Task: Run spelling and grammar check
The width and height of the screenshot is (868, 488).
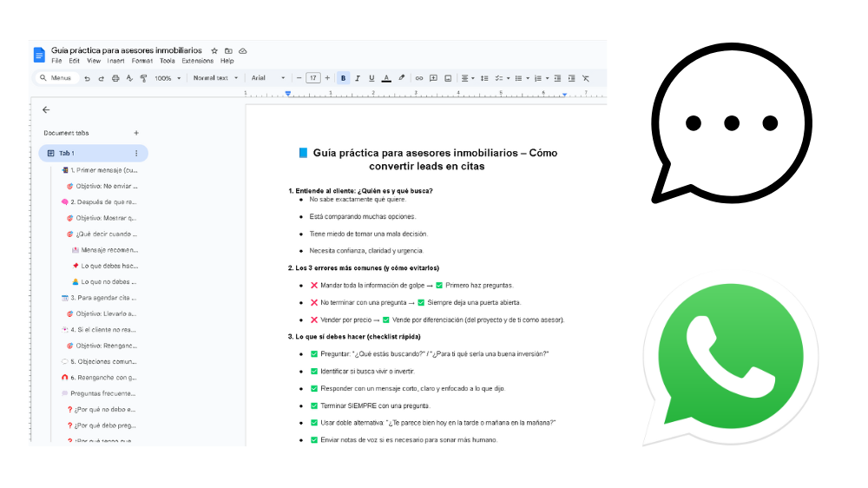Action: coord(129,79)
